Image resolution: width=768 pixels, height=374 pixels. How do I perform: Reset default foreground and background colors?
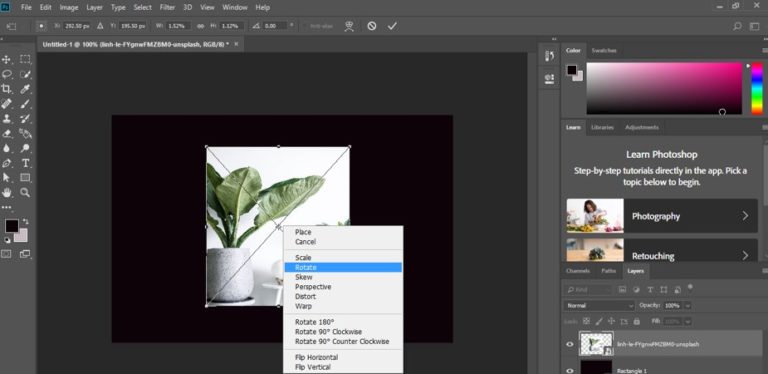[7, 240]
